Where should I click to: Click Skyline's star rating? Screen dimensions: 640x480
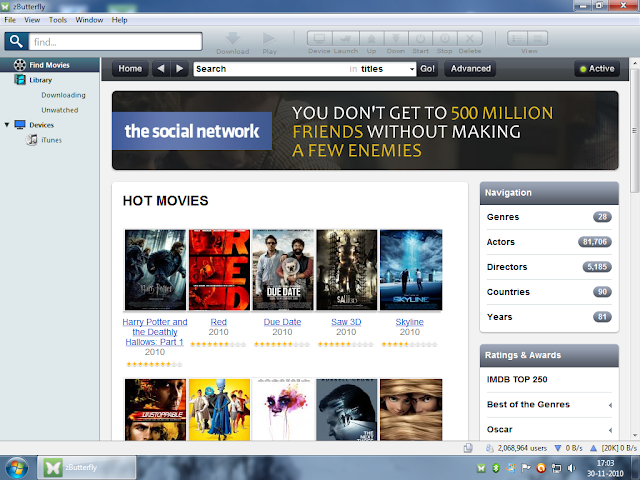[x=409, y=344]
